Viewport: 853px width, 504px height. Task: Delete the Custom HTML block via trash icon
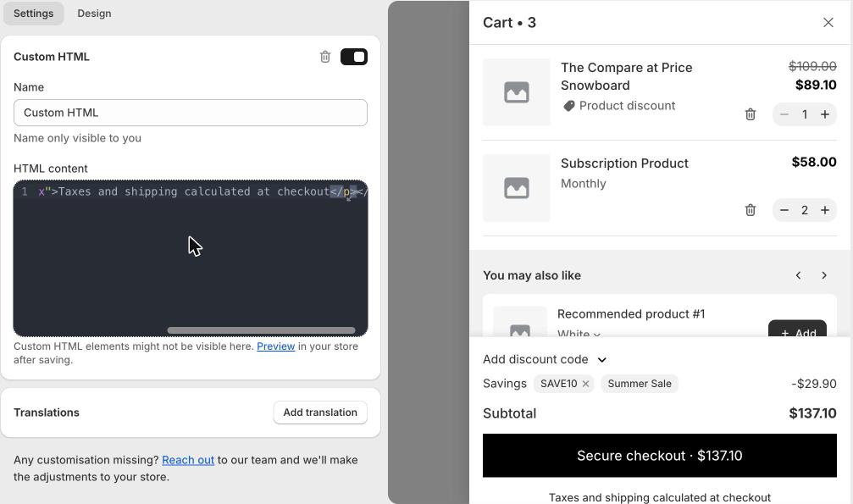(325, 57)
